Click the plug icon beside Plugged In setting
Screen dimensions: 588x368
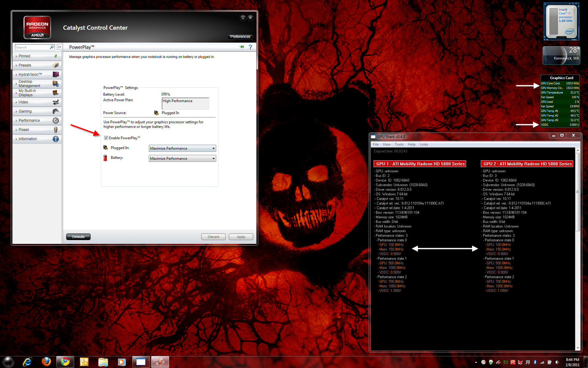(105, 148)
